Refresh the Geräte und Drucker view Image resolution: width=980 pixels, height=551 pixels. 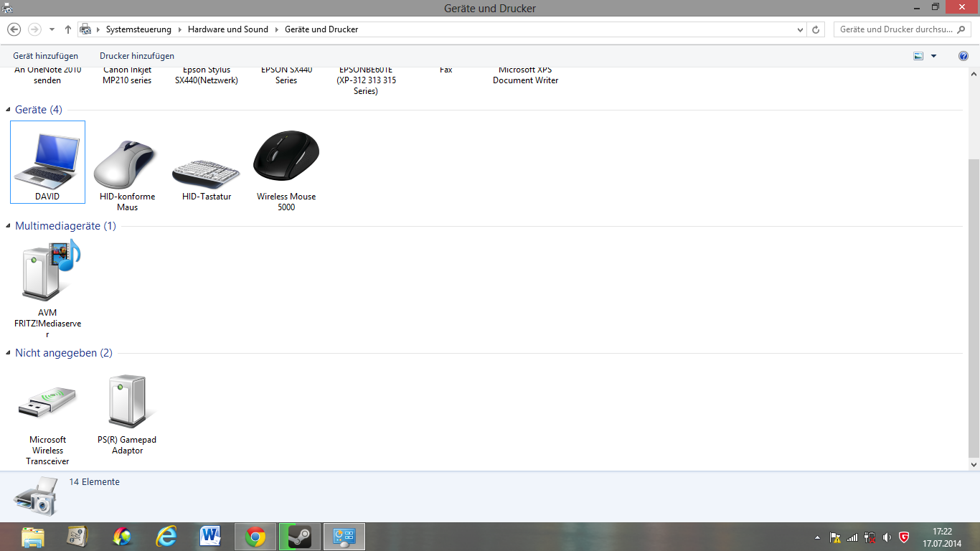pos(816,29)
